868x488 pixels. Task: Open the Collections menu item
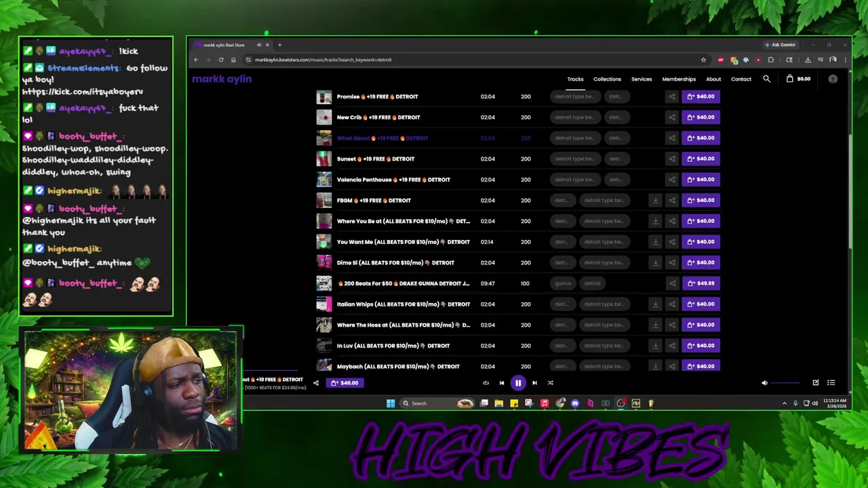point(607,79)
